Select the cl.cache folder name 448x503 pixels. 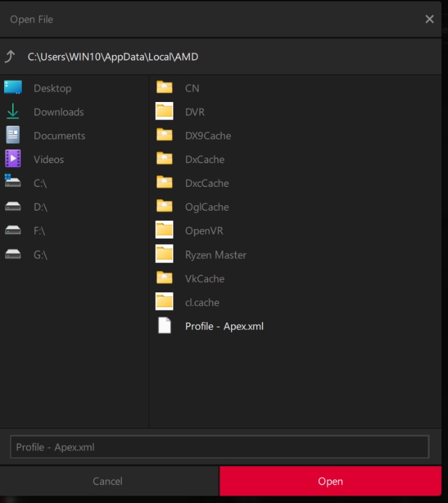[x=202, y=302]
